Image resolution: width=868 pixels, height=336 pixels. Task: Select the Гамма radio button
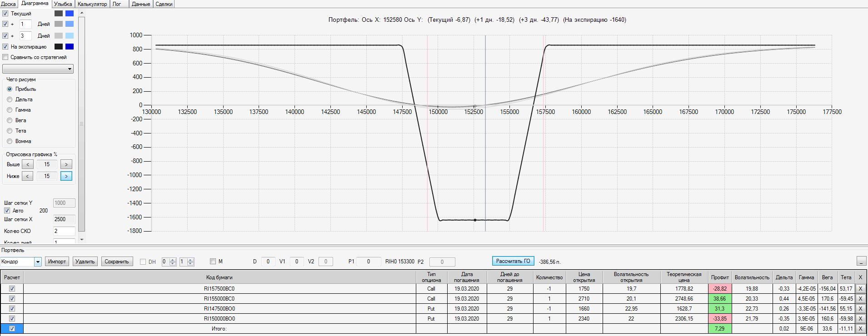10,110
